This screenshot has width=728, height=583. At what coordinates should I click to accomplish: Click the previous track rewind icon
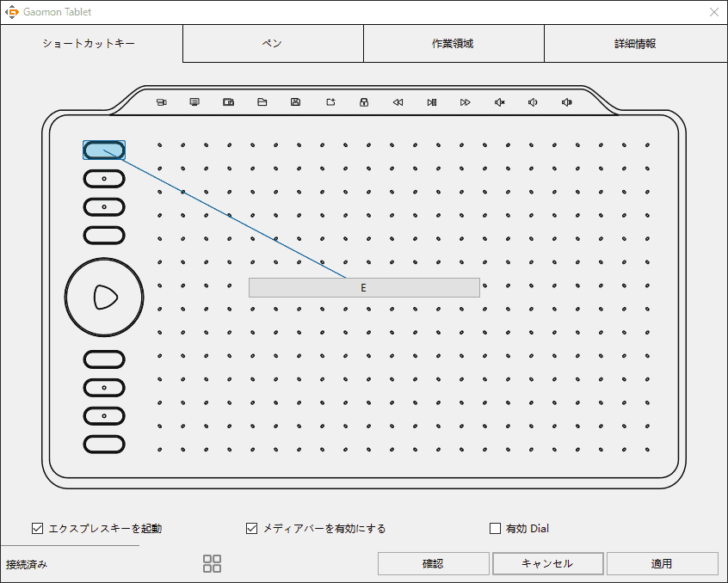(398, 102)
